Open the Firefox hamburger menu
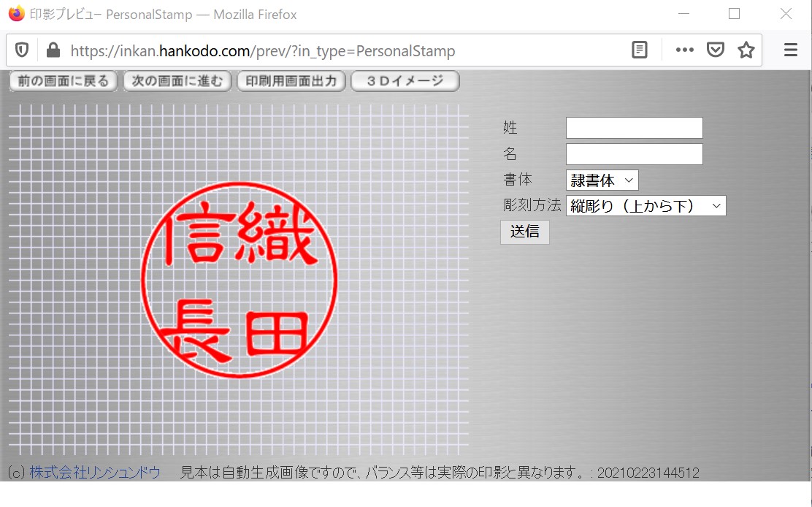The height and width of the screenshot is (507, 812). pyautogui.click(x=791, y=50)
